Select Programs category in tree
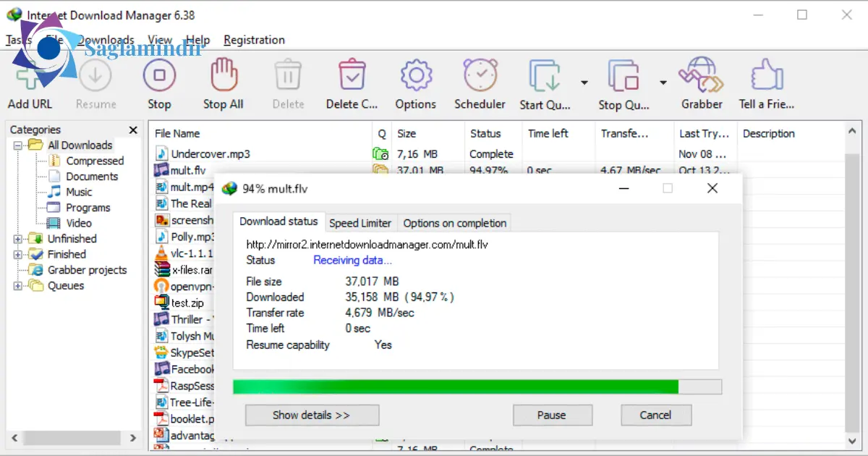This screenshot has width=868, height=456. [88, 208]
